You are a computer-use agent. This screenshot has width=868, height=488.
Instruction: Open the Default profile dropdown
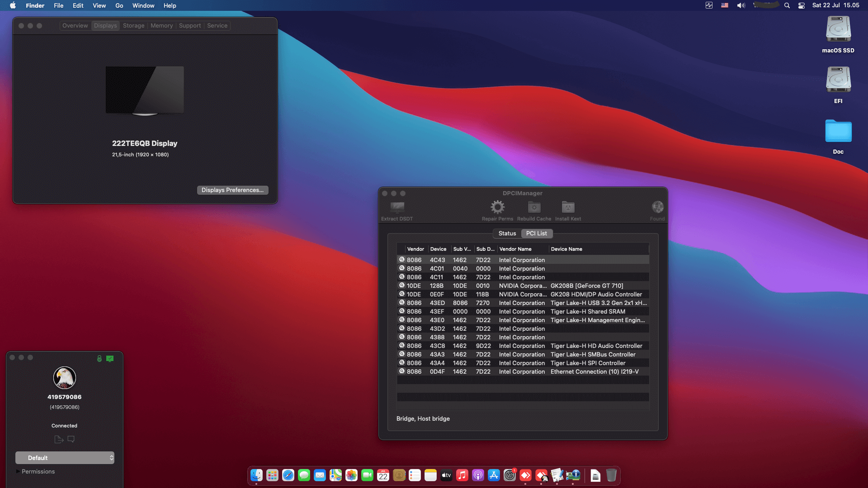tap(65, 458)
